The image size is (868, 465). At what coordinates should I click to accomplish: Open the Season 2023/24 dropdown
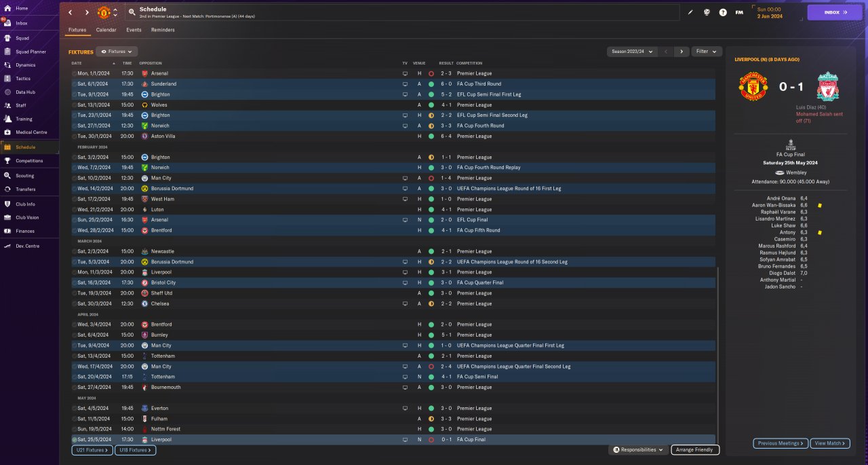pos(633,52)
